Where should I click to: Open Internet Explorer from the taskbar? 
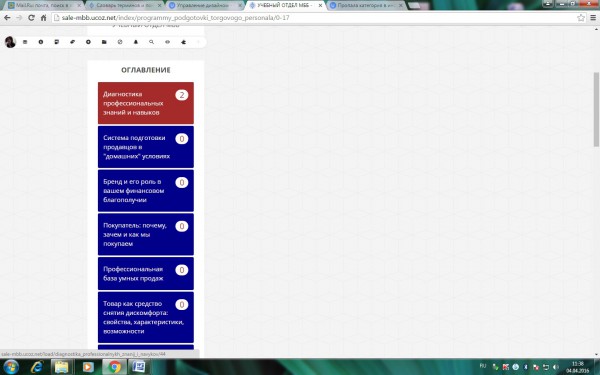[37, 367]
